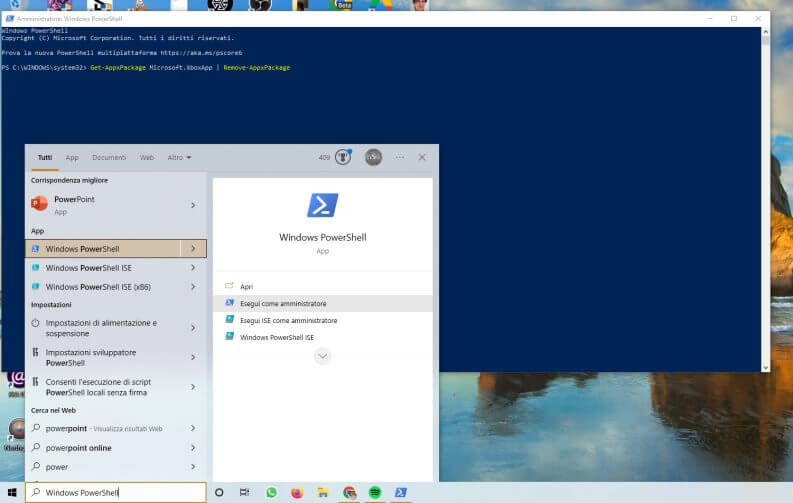Open Consenti l'esecuzione di script PowerShell
Screen dimensions: 793x503
click(103, 387)
